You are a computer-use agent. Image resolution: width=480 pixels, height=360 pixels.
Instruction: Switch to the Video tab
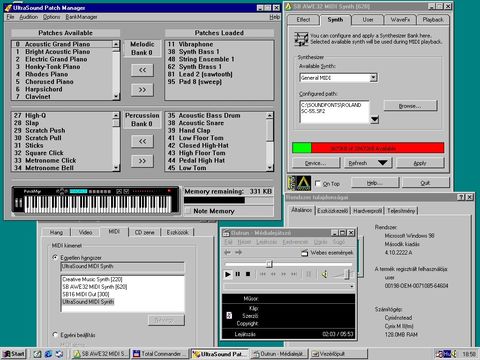click(85, 232)
